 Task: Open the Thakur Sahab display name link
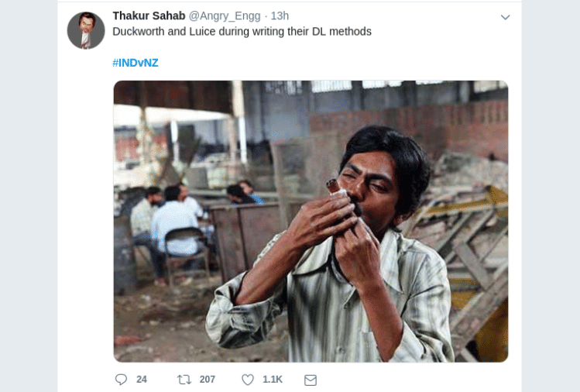click(x=149, y=15)
